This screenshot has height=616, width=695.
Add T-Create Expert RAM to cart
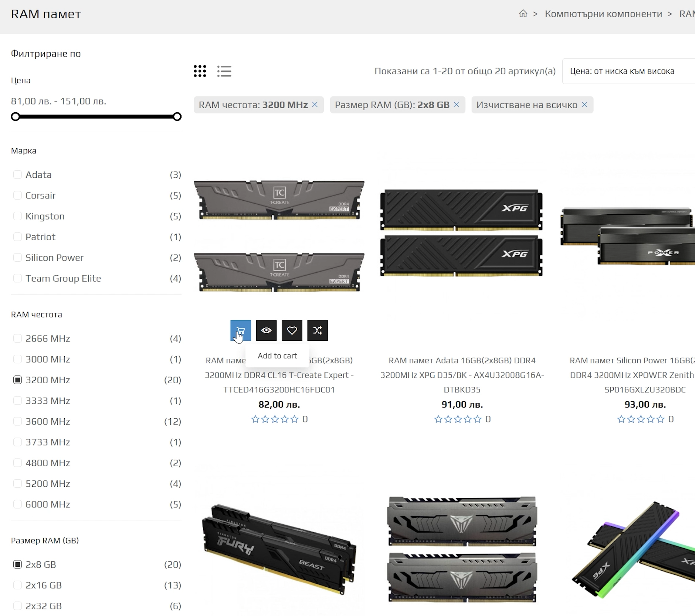coord(241,330)
